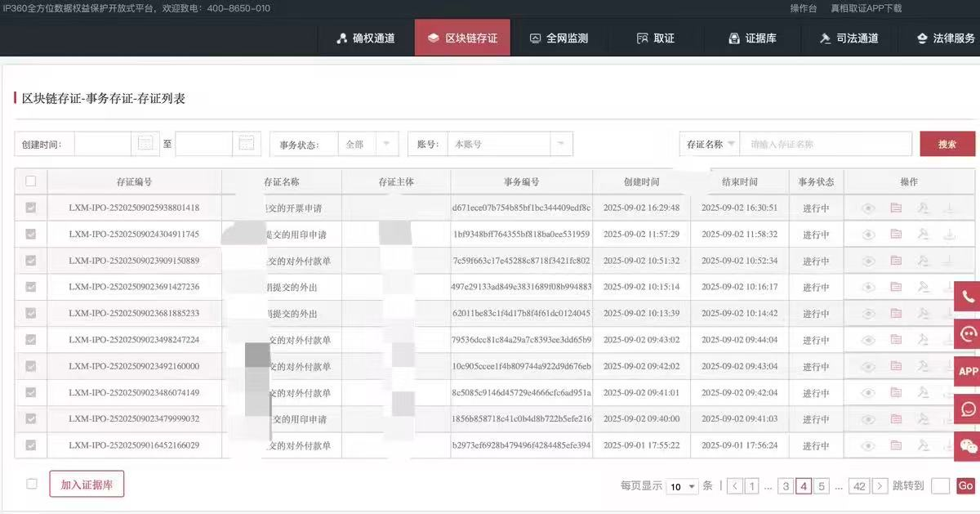Image resolution: width=980 pixels, height=514 pixels.
Task: Click the phone contact icon in sidebar
Action: [x=968, y=297]
